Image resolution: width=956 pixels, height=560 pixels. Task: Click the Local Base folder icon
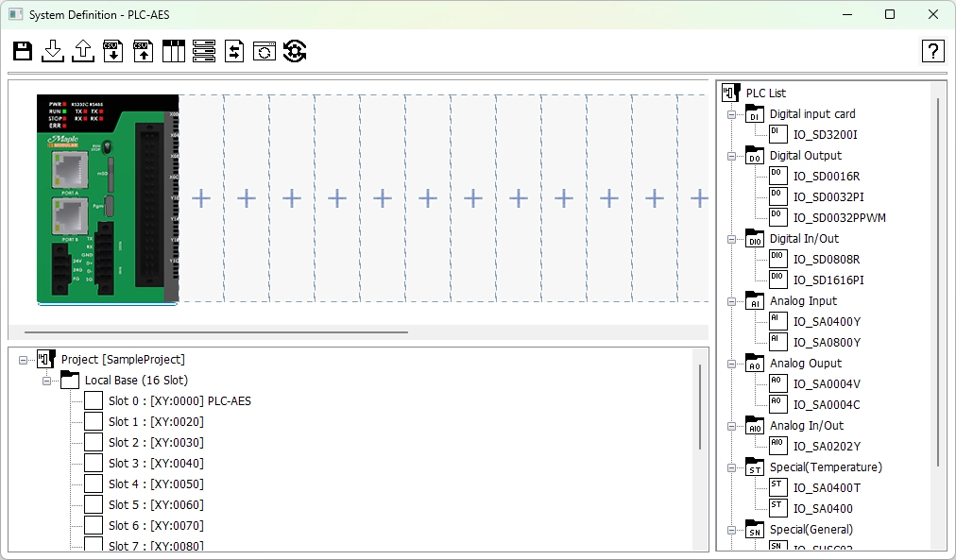(70, 381)
